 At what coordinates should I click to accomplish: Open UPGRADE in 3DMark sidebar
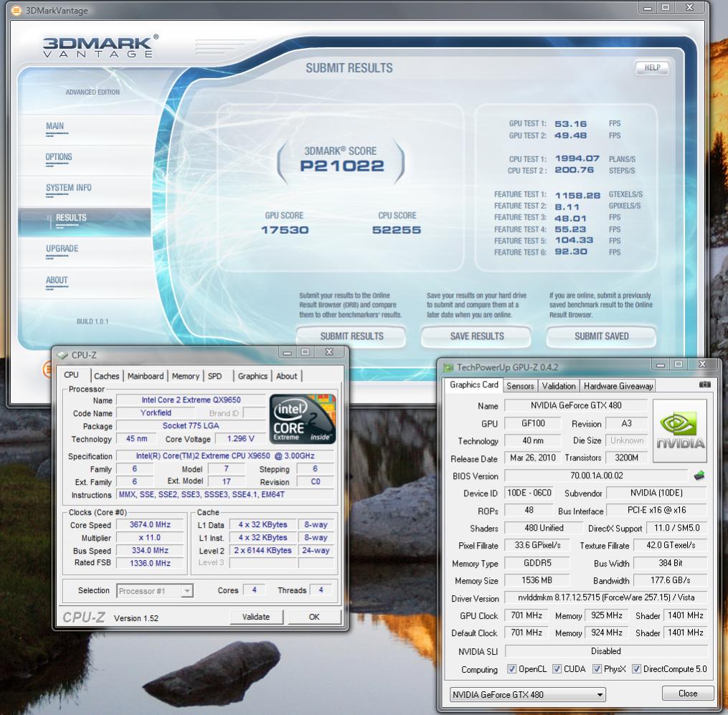62,248
